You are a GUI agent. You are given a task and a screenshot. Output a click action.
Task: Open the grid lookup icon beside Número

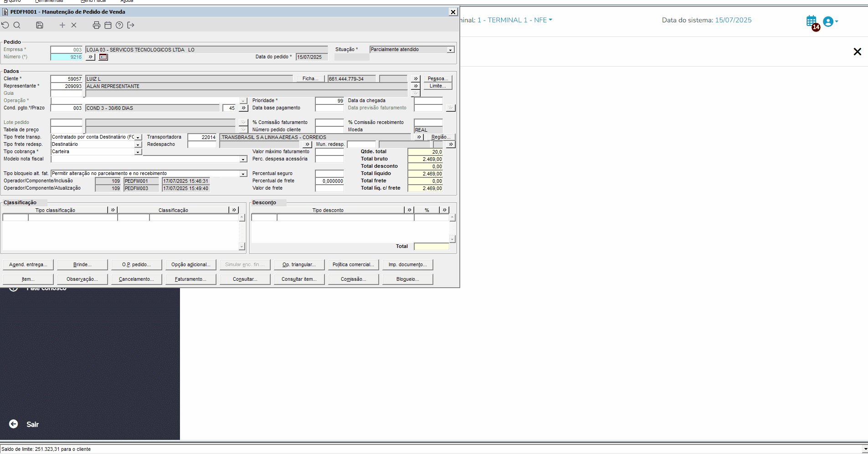click(x=103, y=57)
